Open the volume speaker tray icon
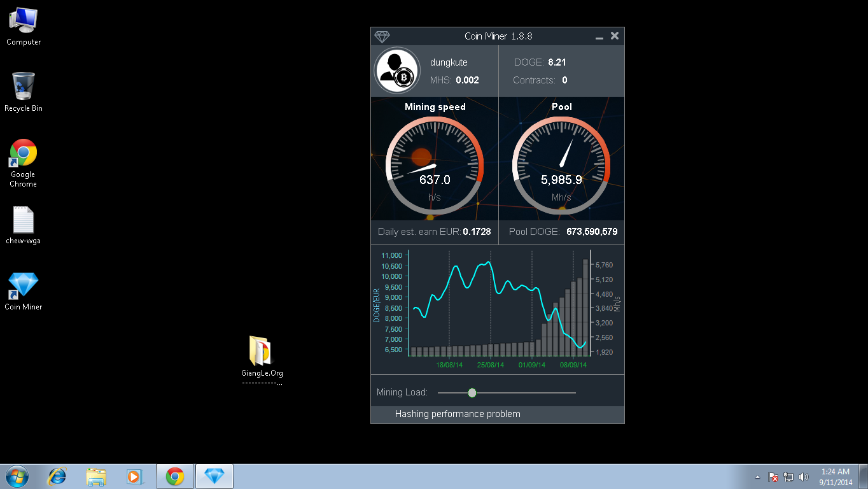 click(x=804, y=477)
